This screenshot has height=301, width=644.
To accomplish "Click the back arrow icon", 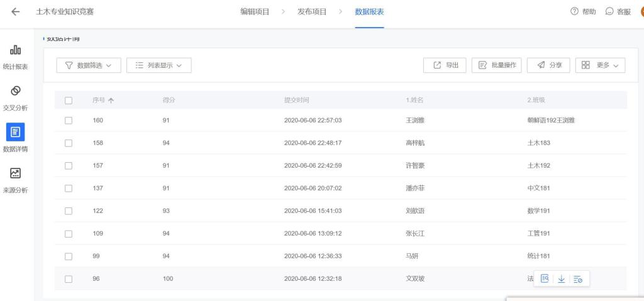I will (x=15, y=13).
